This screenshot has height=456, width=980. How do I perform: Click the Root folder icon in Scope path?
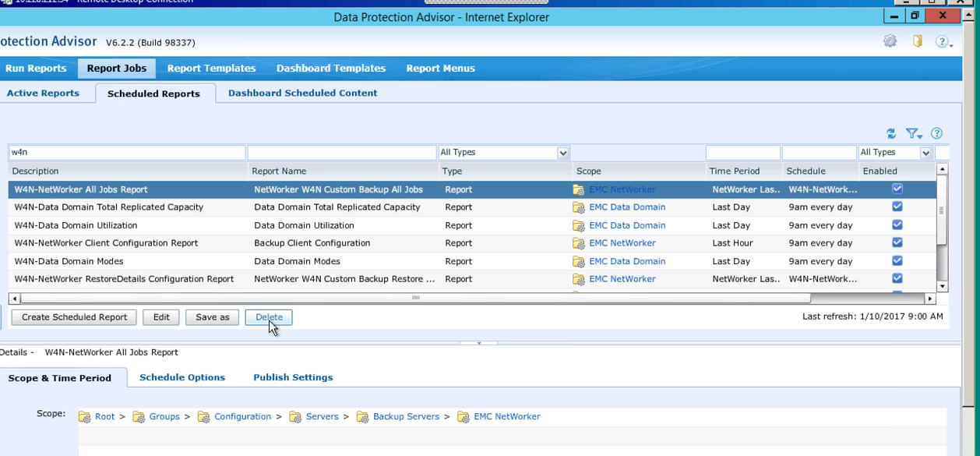tap(84, 417)
